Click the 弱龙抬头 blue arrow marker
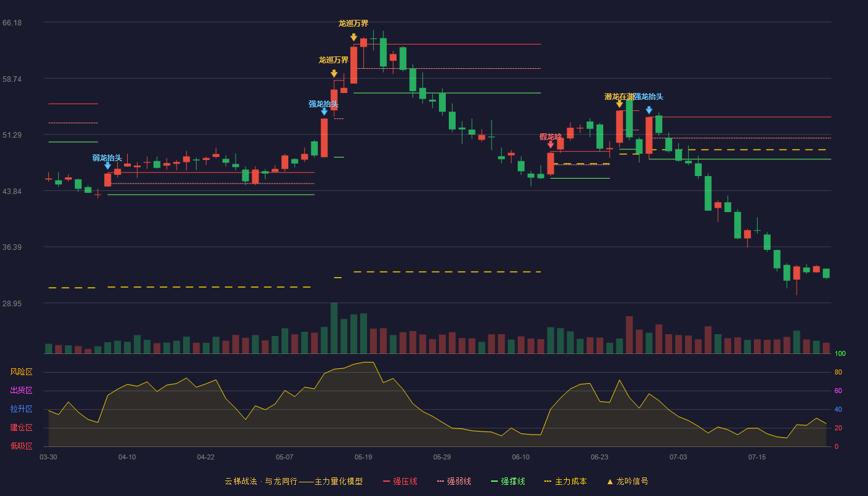The width and height of the screenshot is (868, 496). click(x=107, y=166)
